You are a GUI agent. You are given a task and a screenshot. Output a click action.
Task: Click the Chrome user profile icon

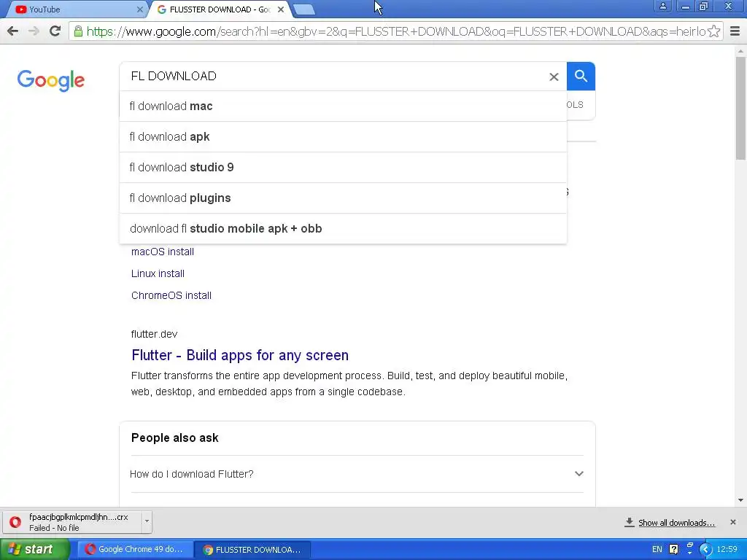[662, 6]
